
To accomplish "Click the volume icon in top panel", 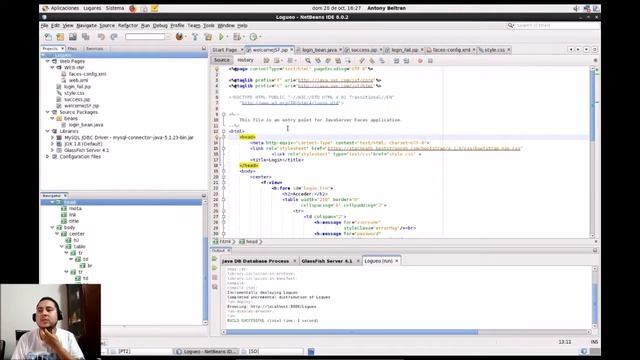I will click(x=576, y=8).
